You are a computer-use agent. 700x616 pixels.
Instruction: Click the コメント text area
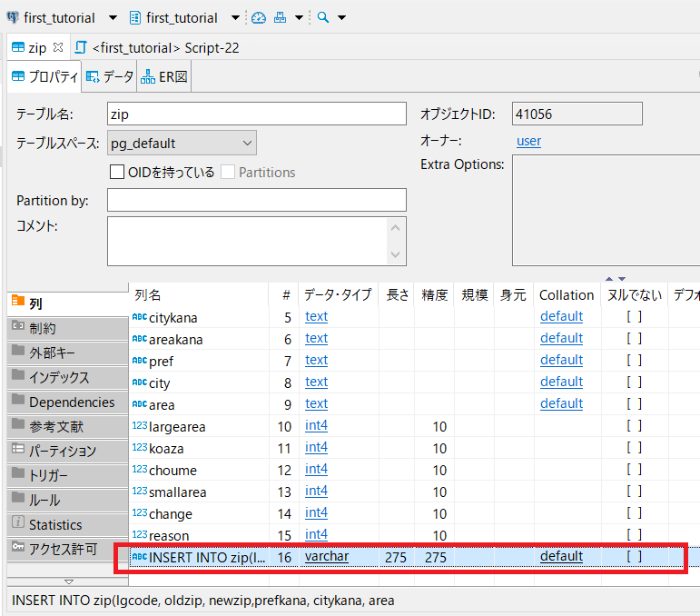click(x=257, y=241)
